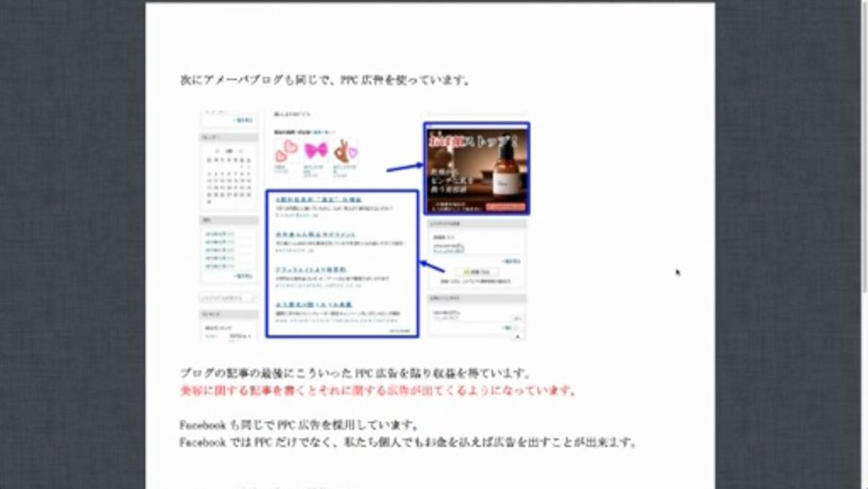Click the OK hand gesture icon

click(x=345, y=150)
